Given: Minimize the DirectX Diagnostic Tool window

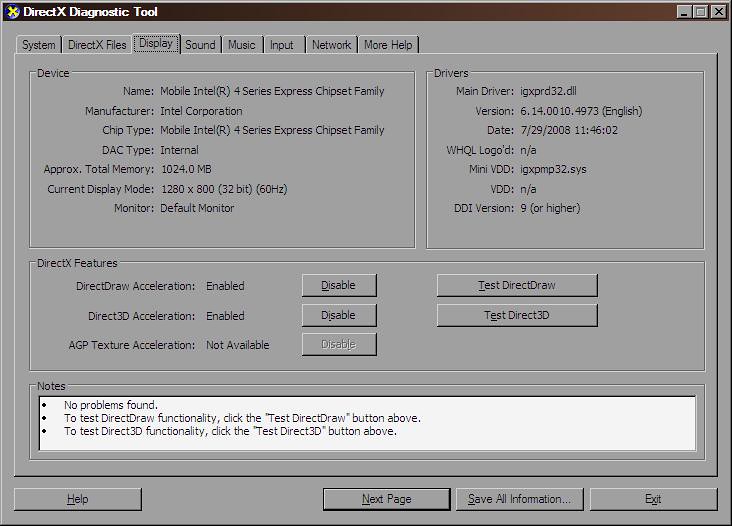Looking at the screenshot, I should point(684,12).
